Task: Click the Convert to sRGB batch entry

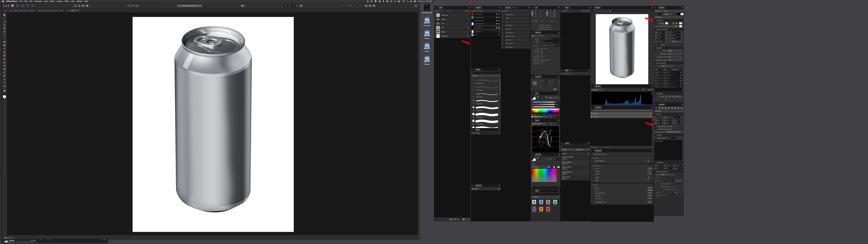Action: point(576,158)
